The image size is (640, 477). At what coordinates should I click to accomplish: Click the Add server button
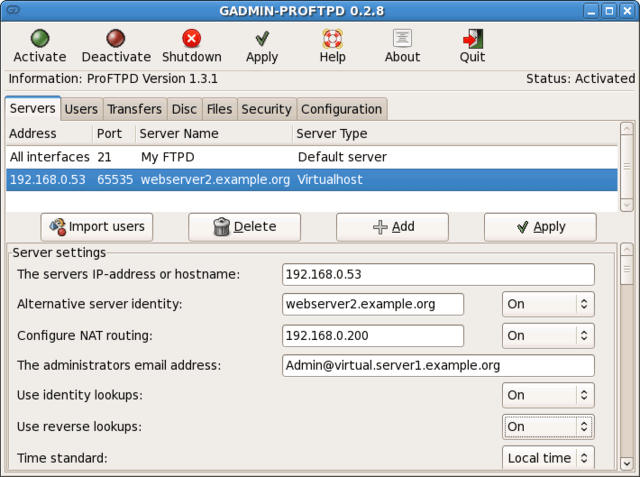coord(392,227)
